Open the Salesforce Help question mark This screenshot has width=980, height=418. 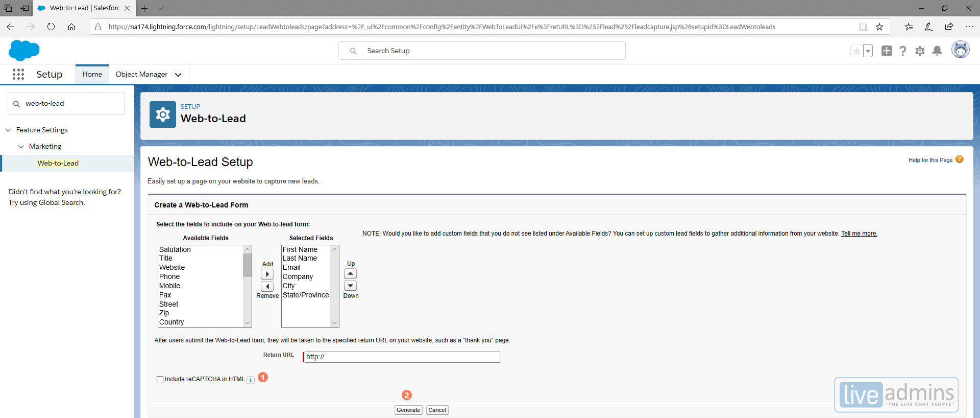pos(903,51)
